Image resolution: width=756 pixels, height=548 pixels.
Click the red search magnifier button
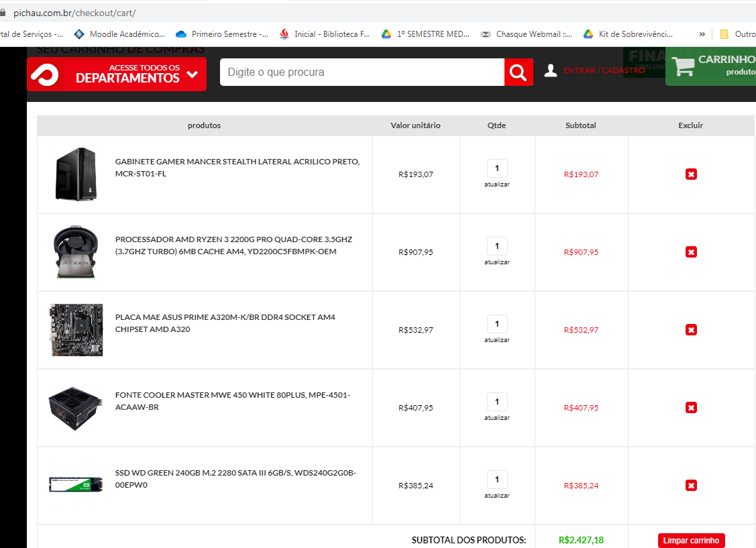click(x=519, y=72)
